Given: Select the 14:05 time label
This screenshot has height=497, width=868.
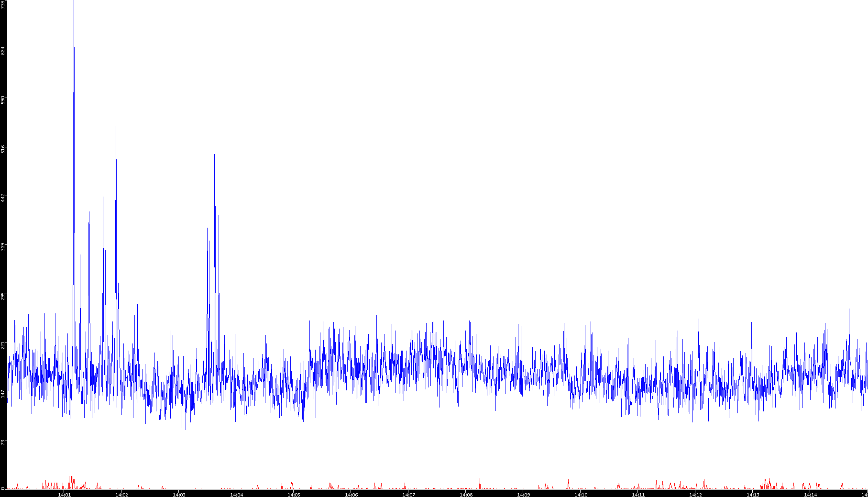Looking at the screenshot, I should [294, 494].
